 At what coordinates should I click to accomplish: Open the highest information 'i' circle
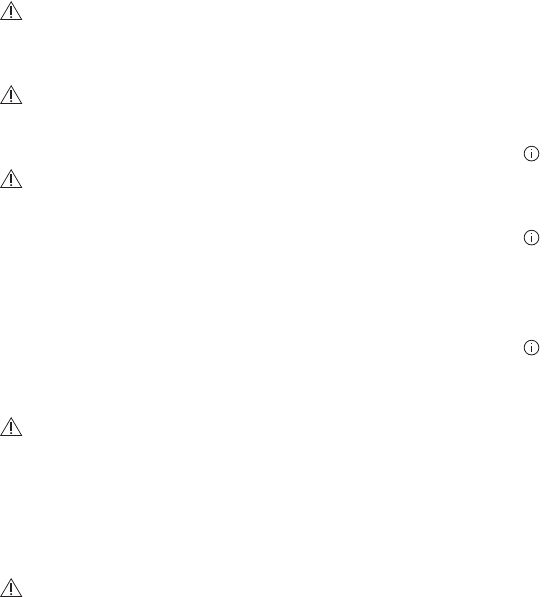531,154
